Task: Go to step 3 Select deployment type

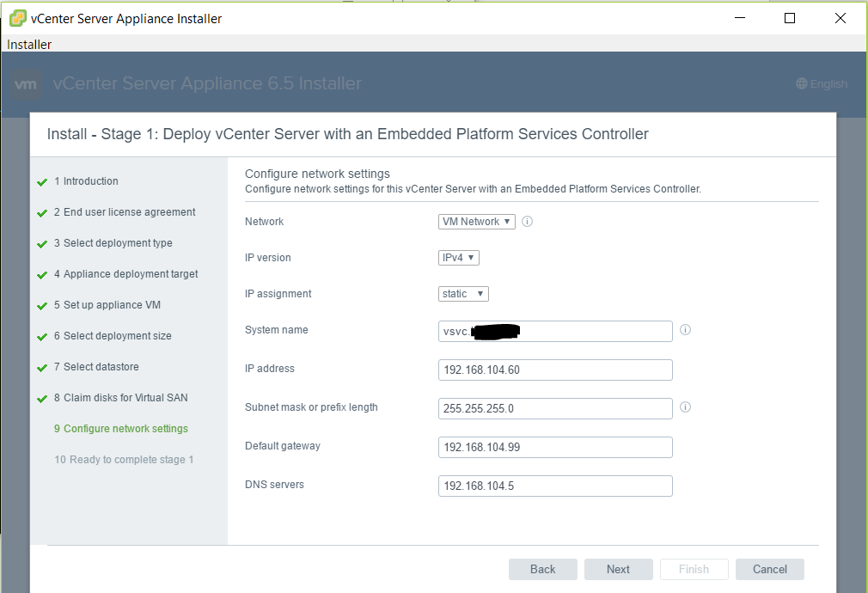Action: pos(113,243)
